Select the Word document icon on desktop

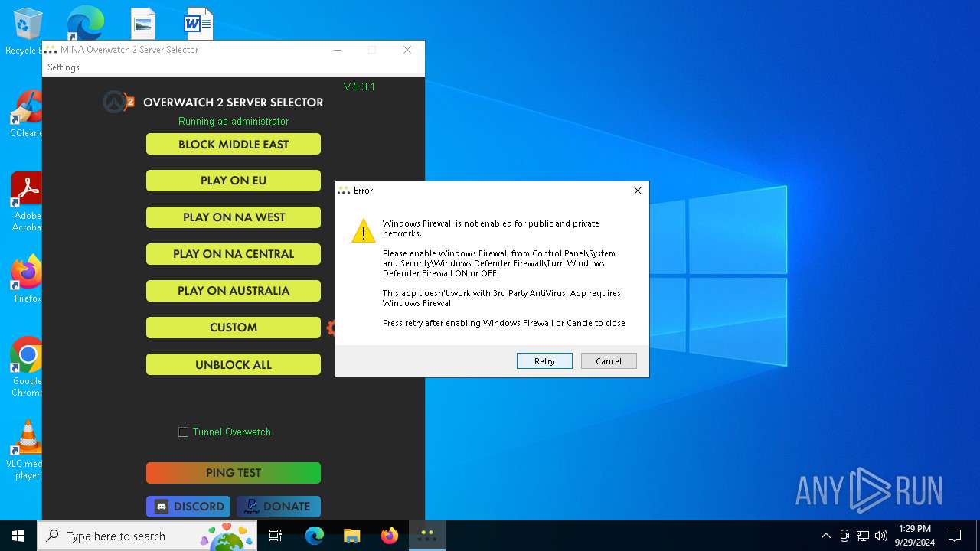click(198, 24)
